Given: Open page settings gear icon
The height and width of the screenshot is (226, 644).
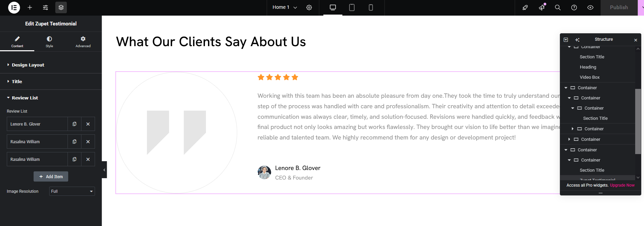Looking at the screenshot, I should [309, 7].
